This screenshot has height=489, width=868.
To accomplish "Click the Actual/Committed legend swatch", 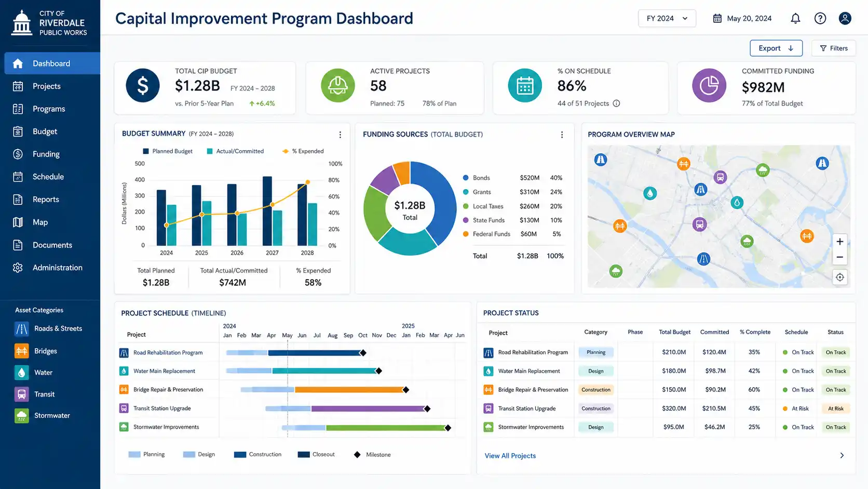I will [x=210, y=151].
